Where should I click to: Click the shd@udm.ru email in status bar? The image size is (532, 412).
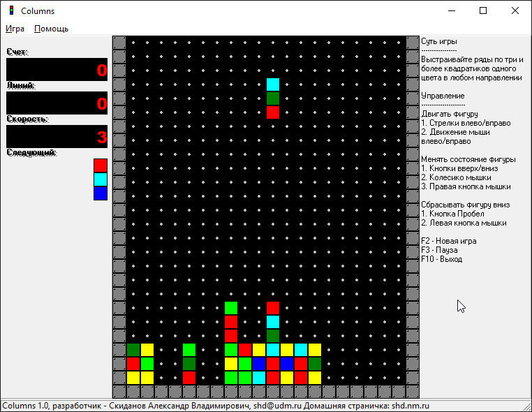click(x=277, y=406)
